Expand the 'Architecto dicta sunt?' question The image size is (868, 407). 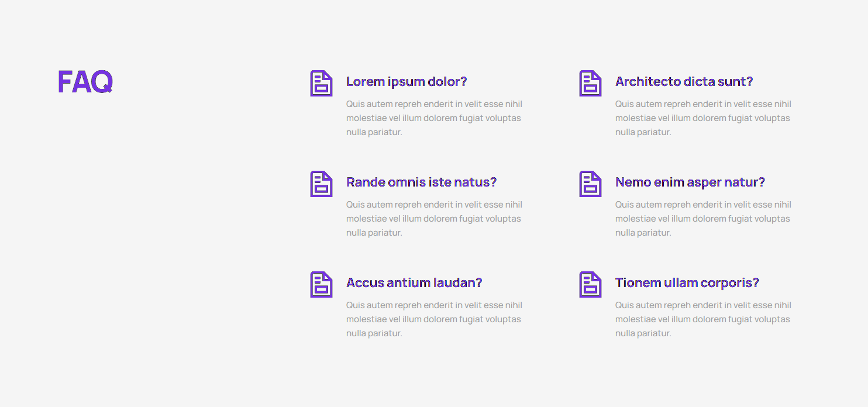pos(684,81)
